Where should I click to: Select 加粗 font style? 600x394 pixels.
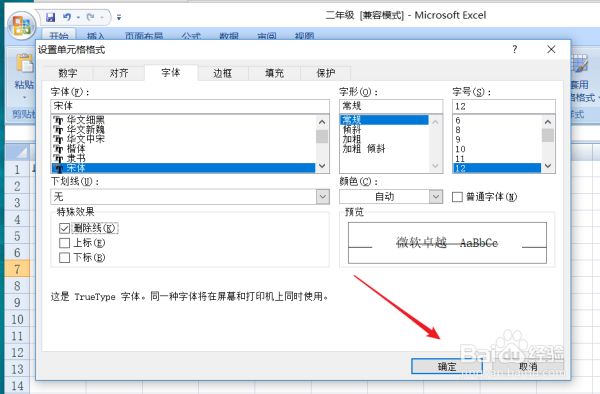(384, 139)
